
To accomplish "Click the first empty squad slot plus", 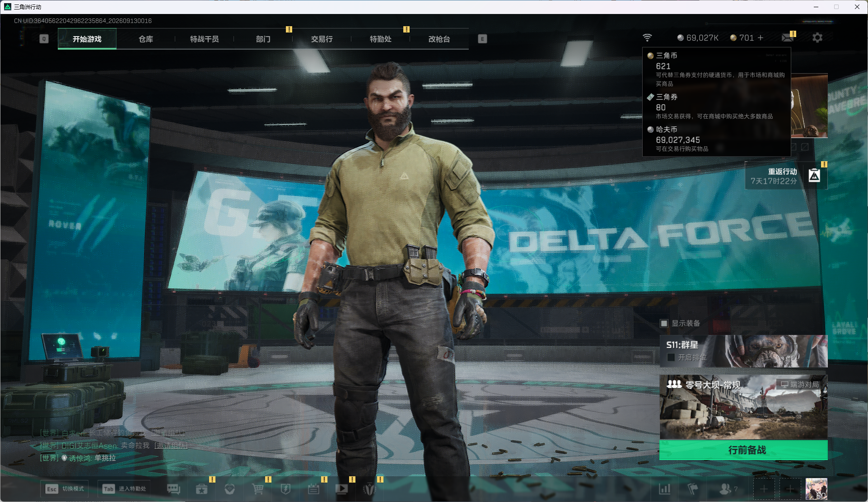I will (x=764, y=489).
